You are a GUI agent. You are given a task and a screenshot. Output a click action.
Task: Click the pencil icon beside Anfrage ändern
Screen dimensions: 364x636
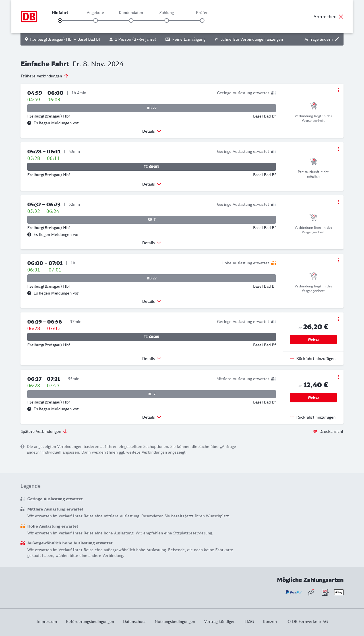(337, 39)
